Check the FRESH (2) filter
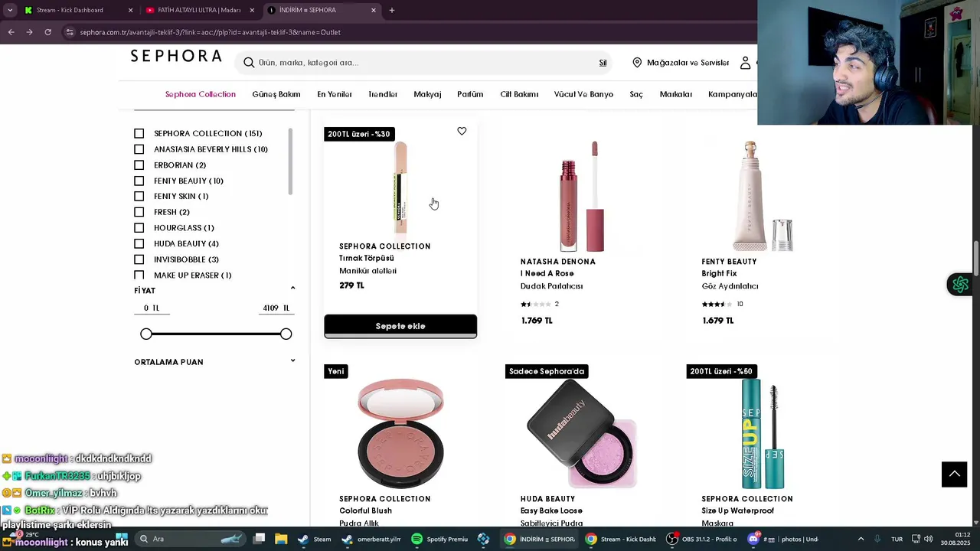This screenshot has height=551, width=980. coord(139,212)
